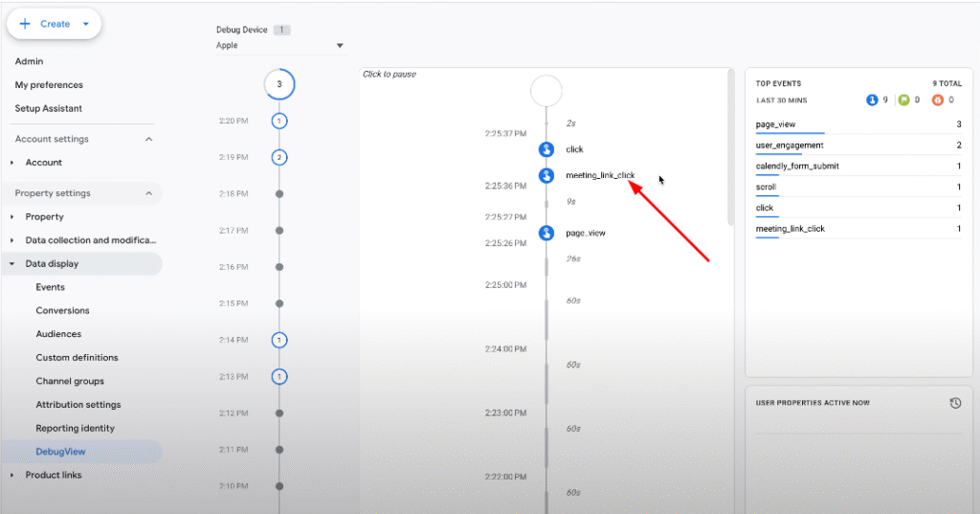Click the seconds stream scrollbar
The width and height of the screenshot is (980, 514).
(x=730, y=147)
